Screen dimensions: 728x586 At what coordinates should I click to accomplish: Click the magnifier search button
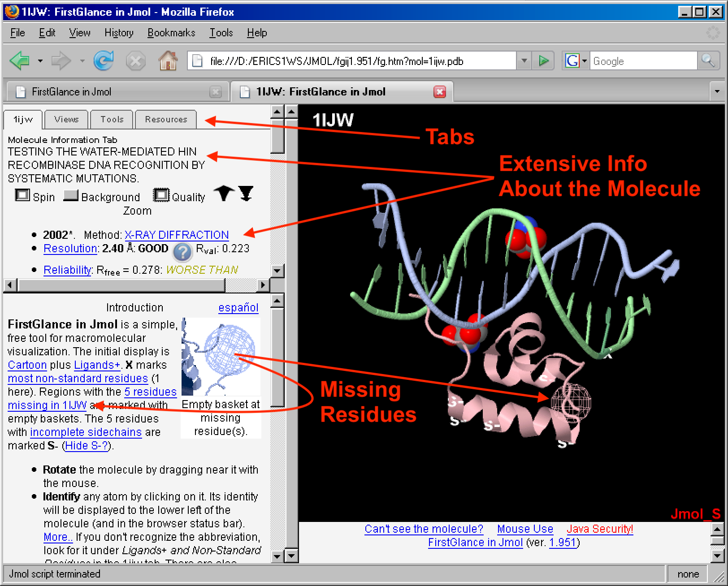708,60
